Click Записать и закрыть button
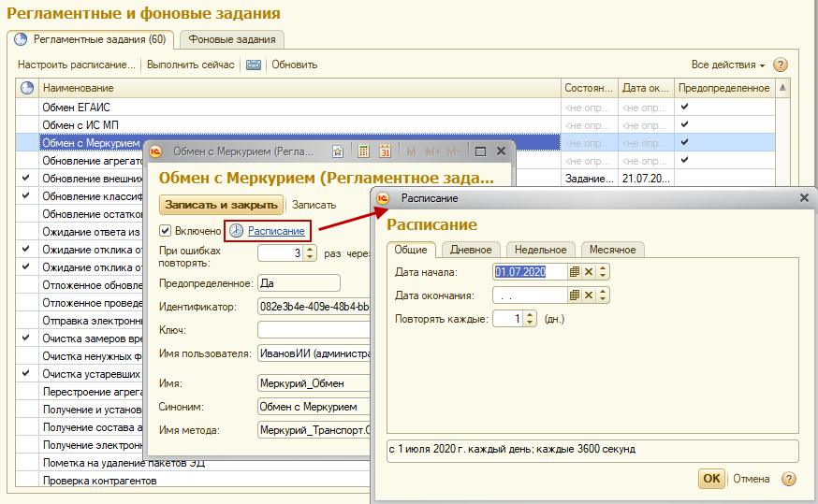Screen dimensions: 818x504 point(221,205)
